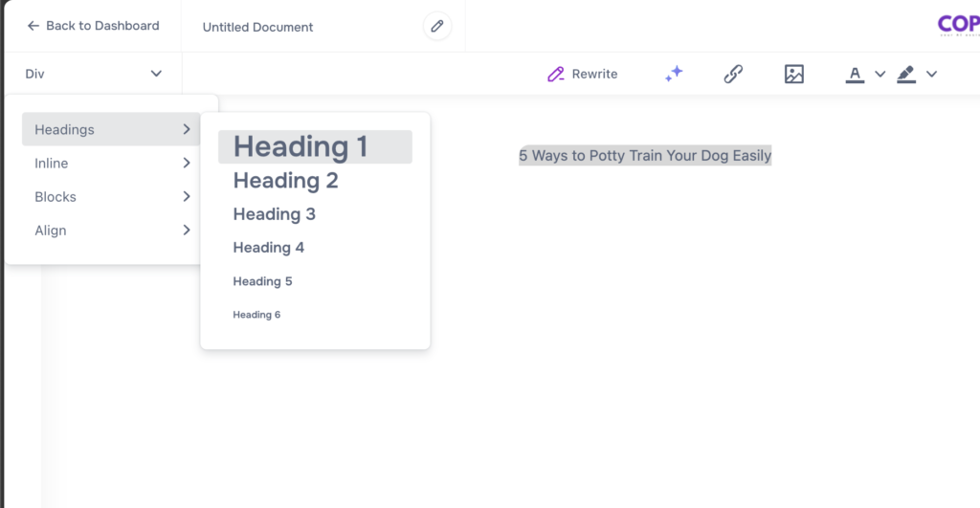
Task: Click the back arrow to Dashboard
Action: coord(33,26)
